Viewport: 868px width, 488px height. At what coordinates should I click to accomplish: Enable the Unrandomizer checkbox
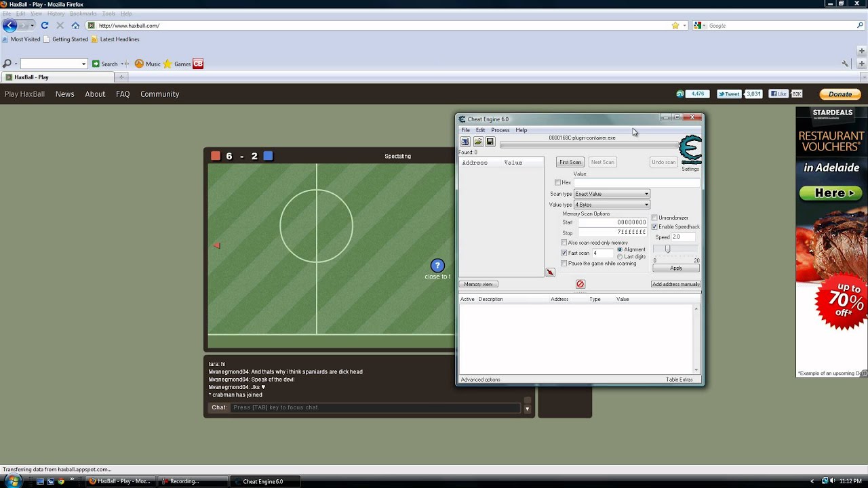(654, 218)
